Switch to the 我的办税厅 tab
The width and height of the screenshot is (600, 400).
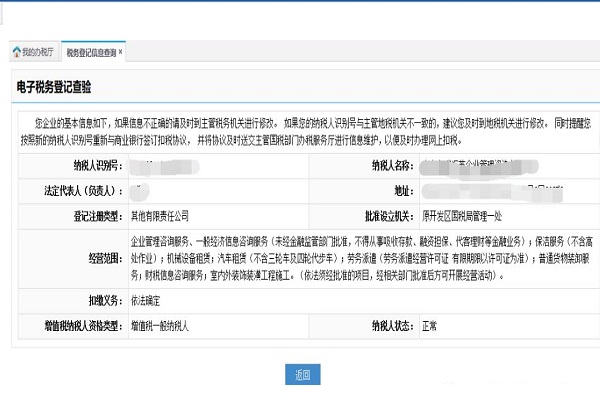pos(37,51)
